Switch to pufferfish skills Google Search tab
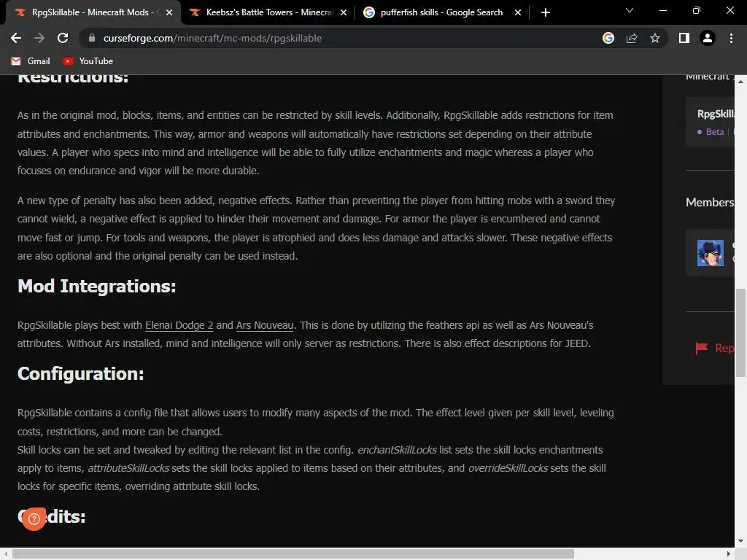 click(443, 12)
